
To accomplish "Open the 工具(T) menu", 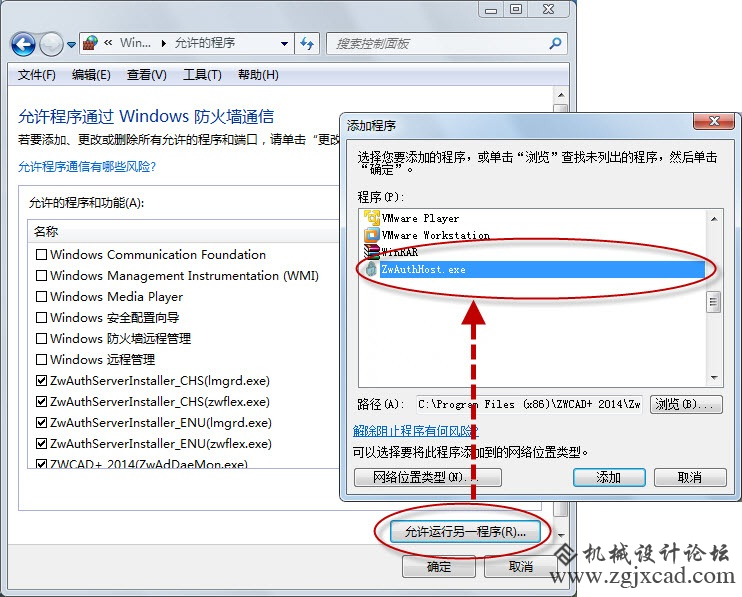I will tap(202, 75).
